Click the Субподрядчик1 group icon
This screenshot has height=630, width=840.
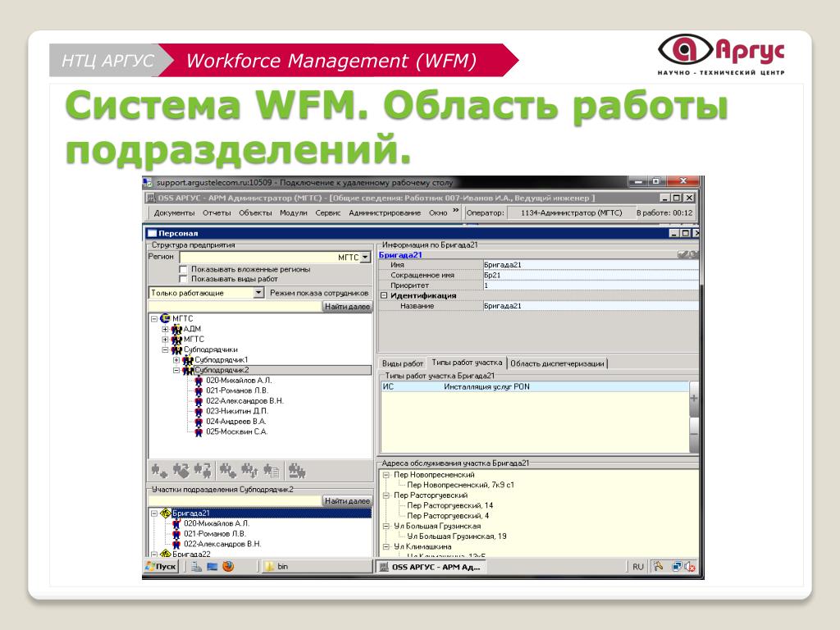tap(188, 360)
